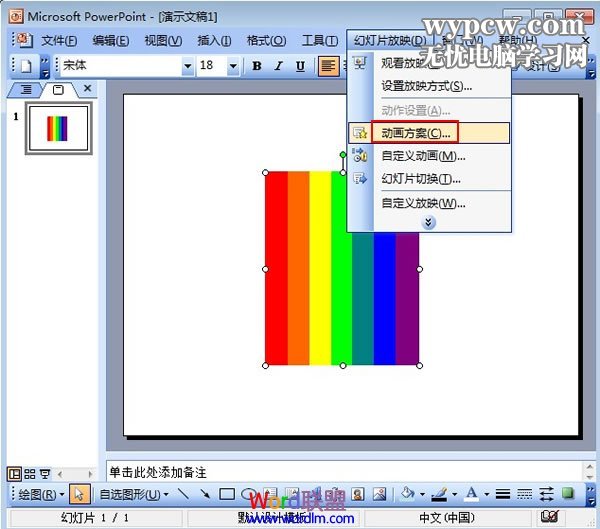Open the 绘图(R) drawing menu dropdown
Viewport: 600px width, 529px height.
point(41,494)
